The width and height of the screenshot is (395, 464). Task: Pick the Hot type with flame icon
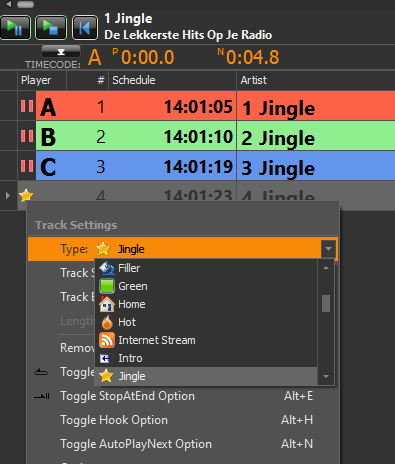coord(206,322)
